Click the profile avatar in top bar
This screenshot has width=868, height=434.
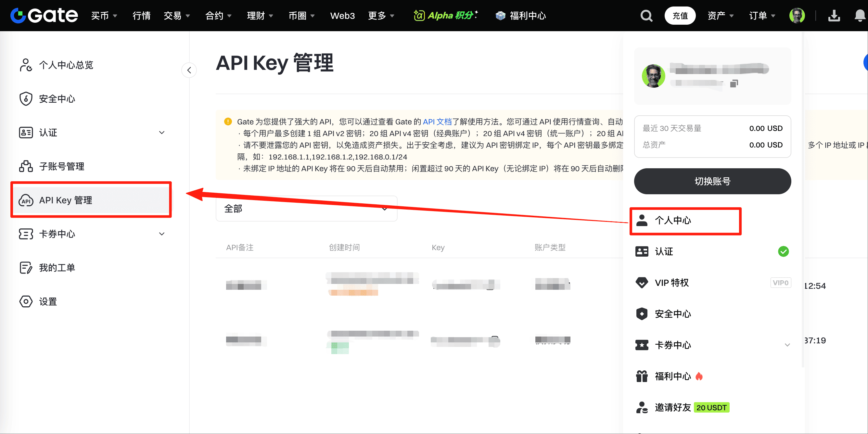click(x=797, y=16)
